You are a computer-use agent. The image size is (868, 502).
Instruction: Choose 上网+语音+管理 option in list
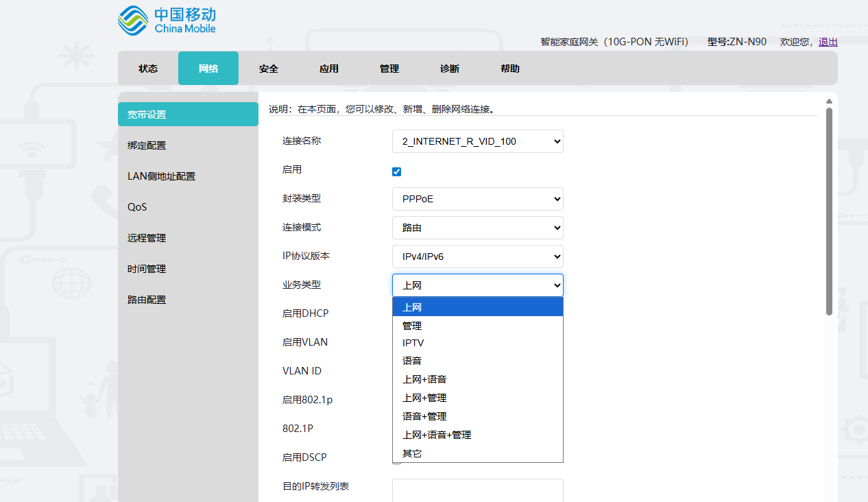click(478, 435)
